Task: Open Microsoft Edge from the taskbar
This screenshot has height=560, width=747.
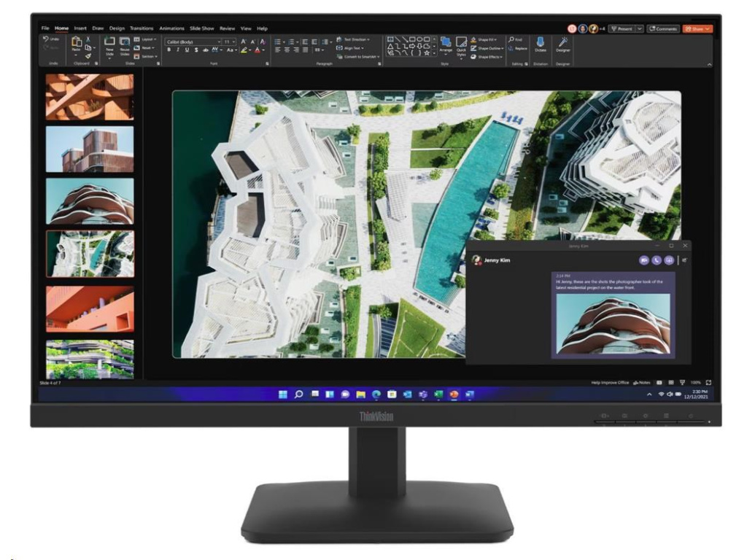Action: (x=376, y=394)
